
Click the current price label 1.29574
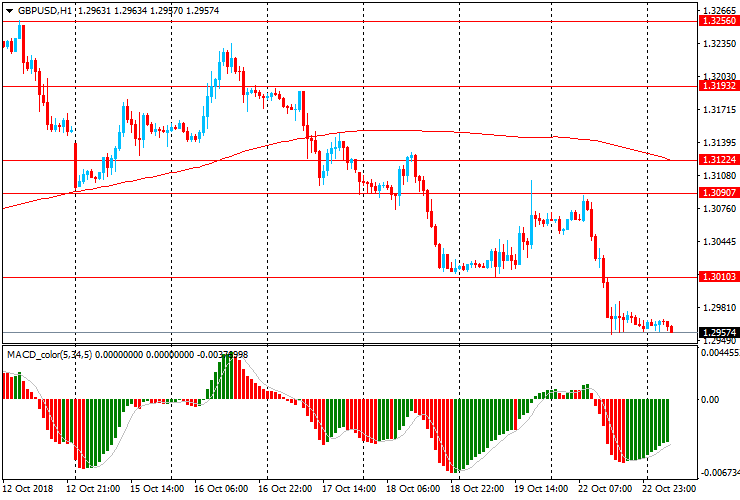coord(719,332)
